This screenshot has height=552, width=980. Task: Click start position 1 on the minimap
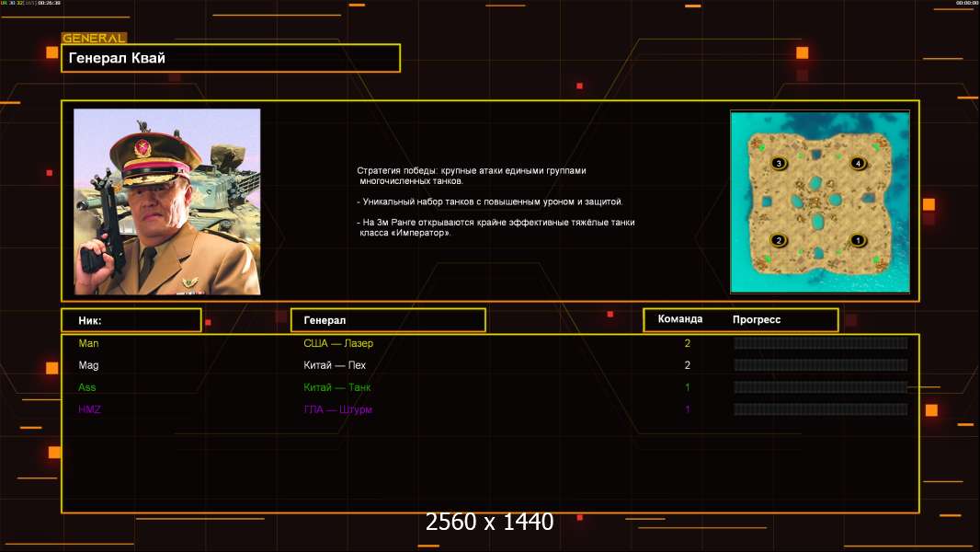point(858,240)
